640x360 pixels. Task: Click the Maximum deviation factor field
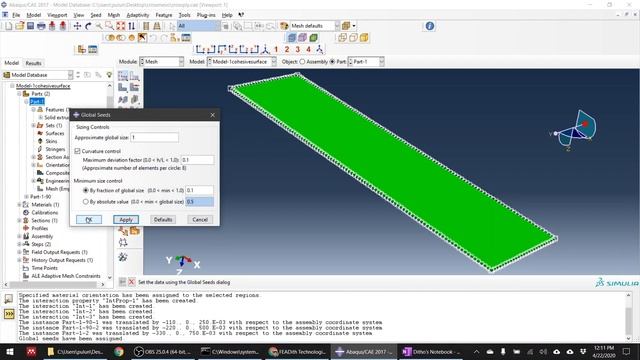click(x=197, y=160)
